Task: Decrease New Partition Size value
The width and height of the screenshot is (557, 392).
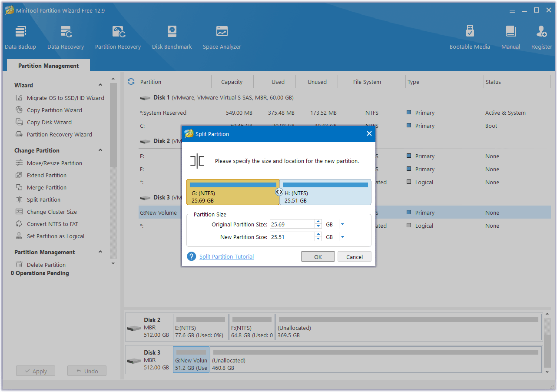Action: pyautogui.click(x=318, y=239)
